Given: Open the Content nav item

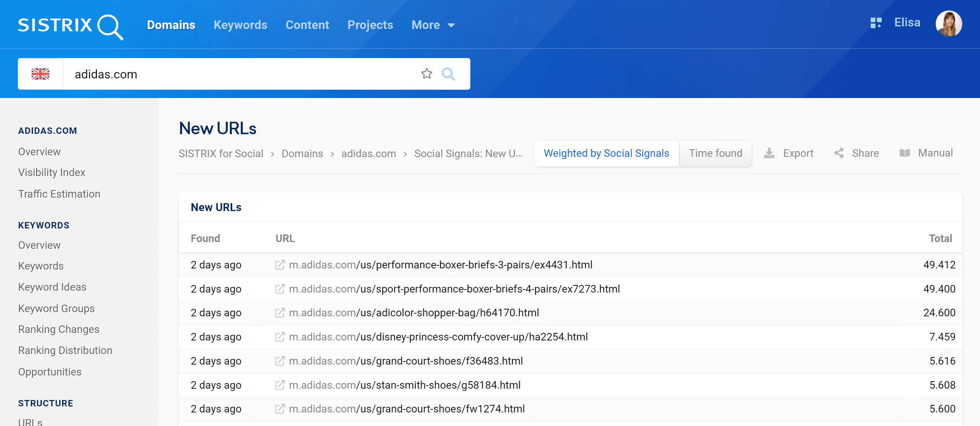Looking at the screenshot, I should pos(308,25).
